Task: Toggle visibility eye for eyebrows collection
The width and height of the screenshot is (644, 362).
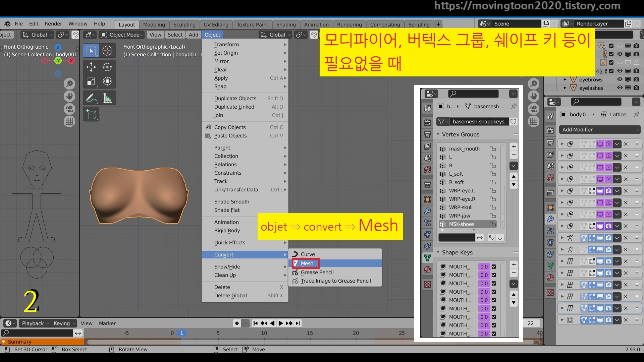Action: [x=620, y=79]
